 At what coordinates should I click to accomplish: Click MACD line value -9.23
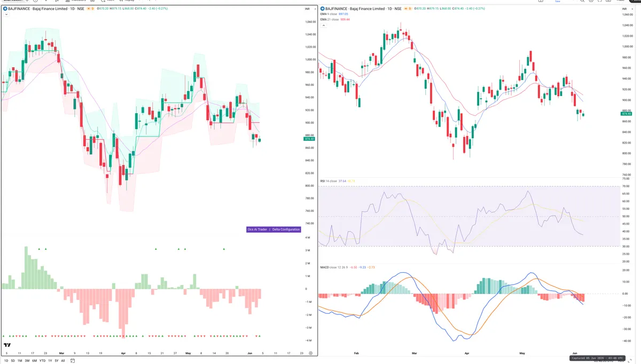tap(362, 267)
